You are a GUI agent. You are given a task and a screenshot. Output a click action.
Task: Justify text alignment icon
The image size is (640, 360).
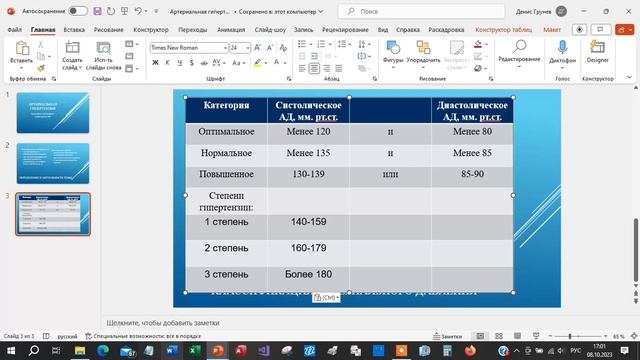pyautogui.click(x=338, y=69)
